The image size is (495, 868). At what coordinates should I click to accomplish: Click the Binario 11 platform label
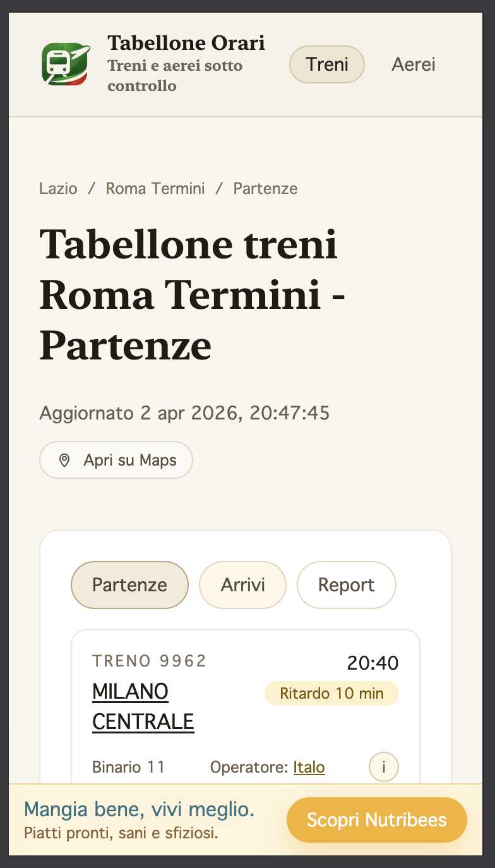point(128,766)
